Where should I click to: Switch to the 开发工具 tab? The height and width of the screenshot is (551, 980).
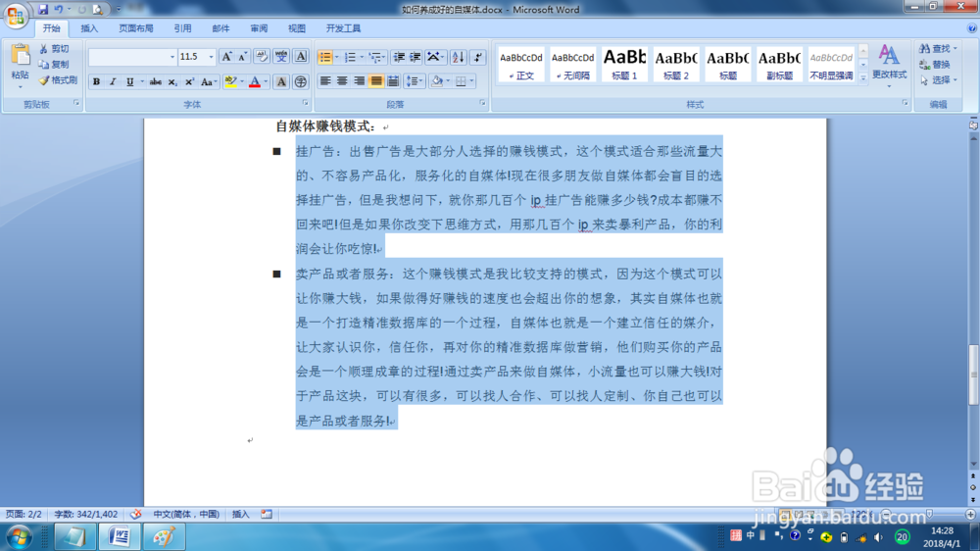(x=343, y=28)
